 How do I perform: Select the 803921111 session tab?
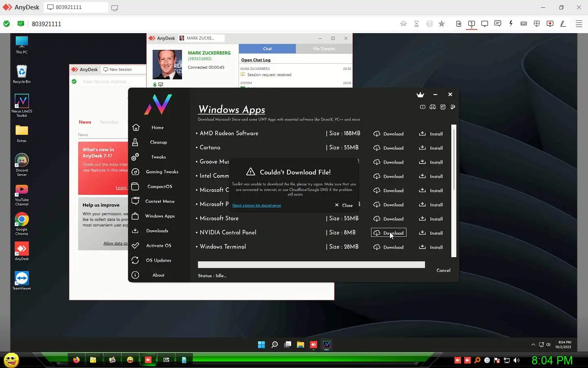76,7
